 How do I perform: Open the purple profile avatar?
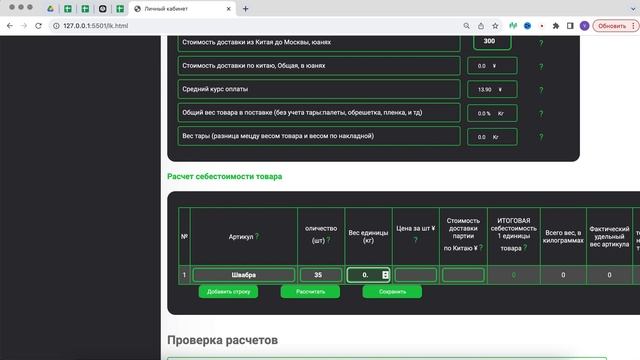[x=584, y=26]
